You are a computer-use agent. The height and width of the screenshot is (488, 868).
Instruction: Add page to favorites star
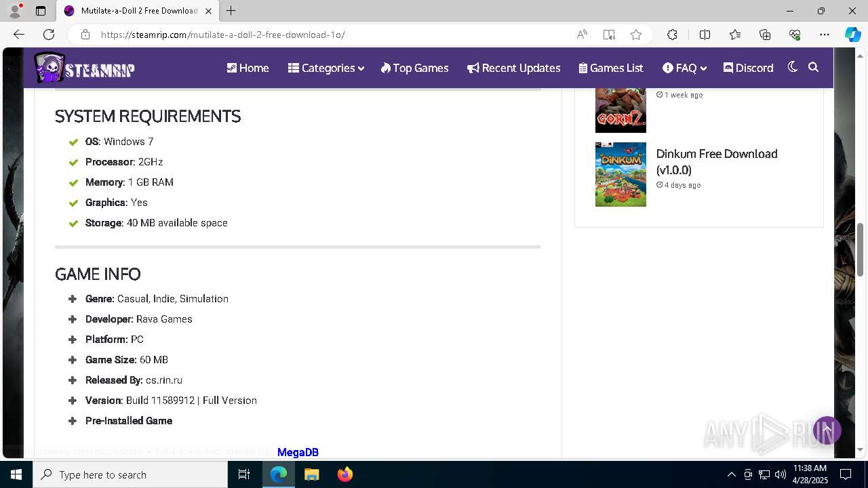click(x=636, y=35)
